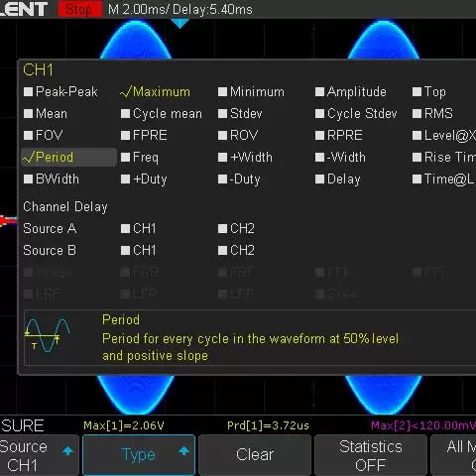Click the Clear measurements button
Screen dimensions: 476x476
(255, 455)
